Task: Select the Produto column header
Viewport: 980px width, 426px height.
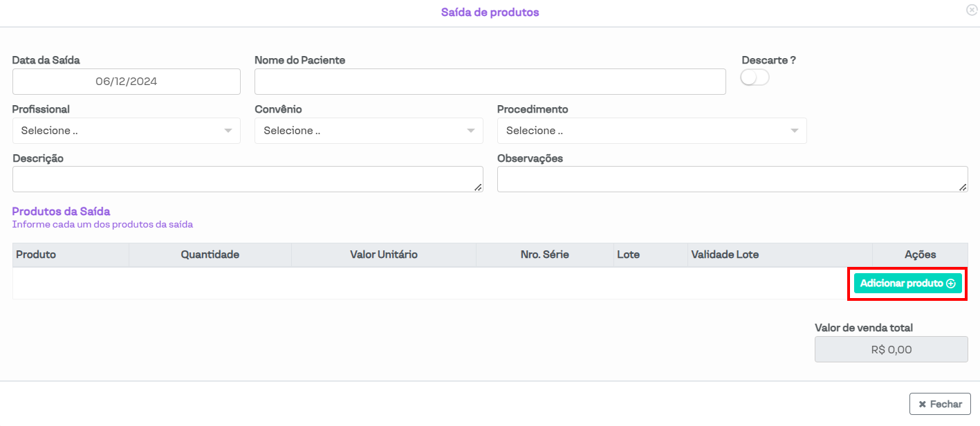Action: tap(36, 254)
